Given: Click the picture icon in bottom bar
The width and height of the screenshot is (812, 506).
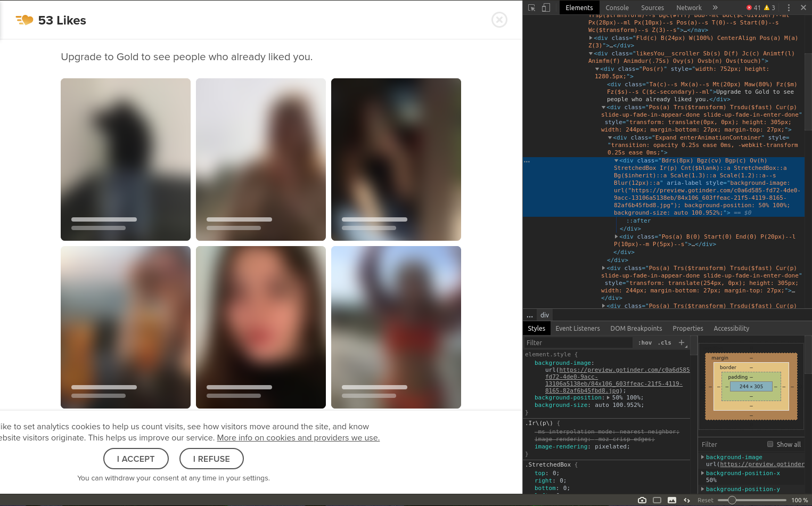Looking at the screenshot, I should [672, 500].
